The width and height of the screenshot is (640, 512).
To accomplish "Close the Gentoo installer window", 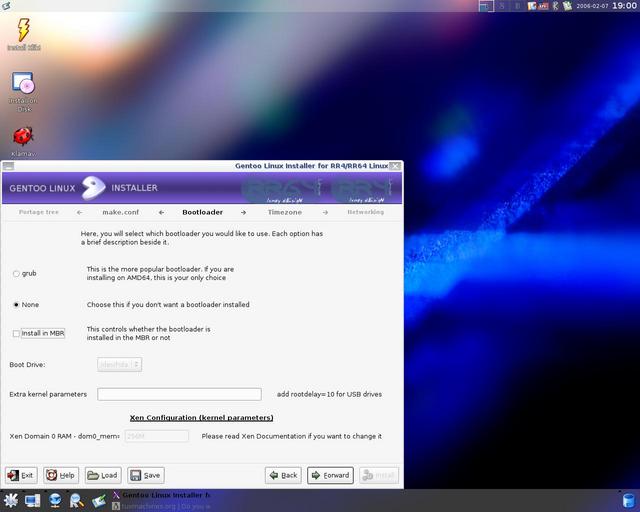I will (396, 166).
